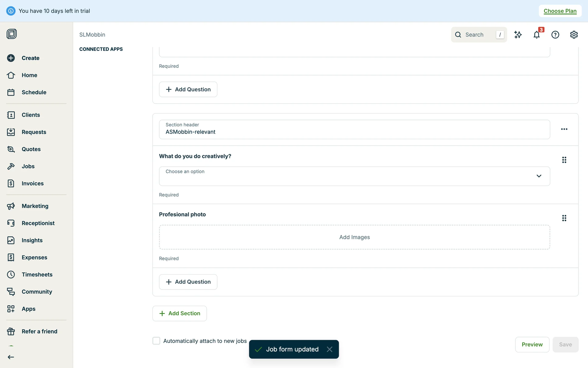
Task: Enable Automatically attach to new jobs
Action: 156,341
